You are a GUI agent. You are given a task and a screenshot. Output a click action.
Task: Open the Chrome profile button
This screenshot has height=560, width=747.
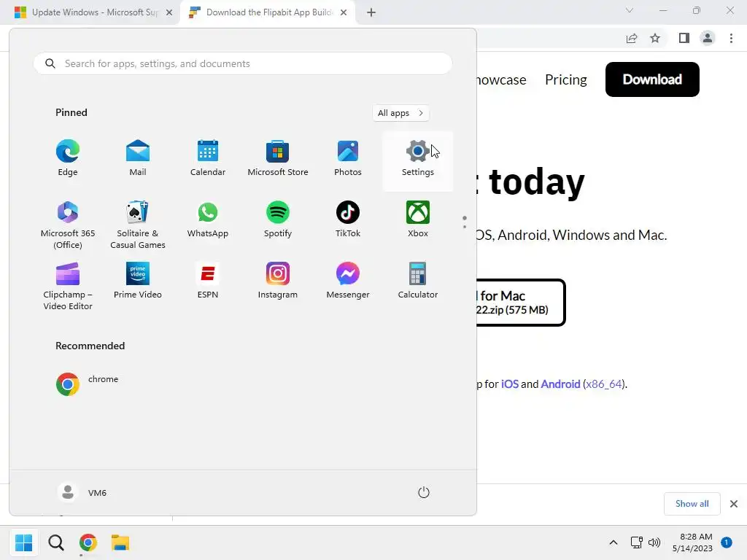tap(708, 38)
